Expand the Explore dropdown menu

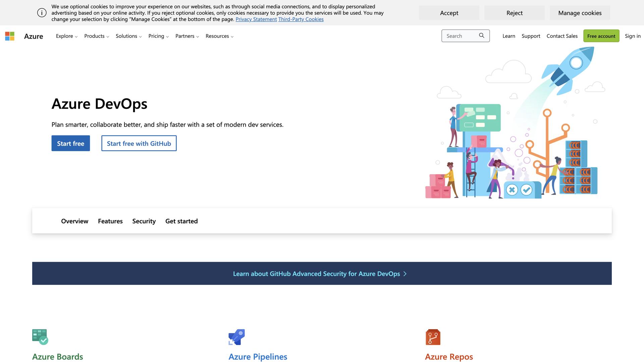(66, 36)
